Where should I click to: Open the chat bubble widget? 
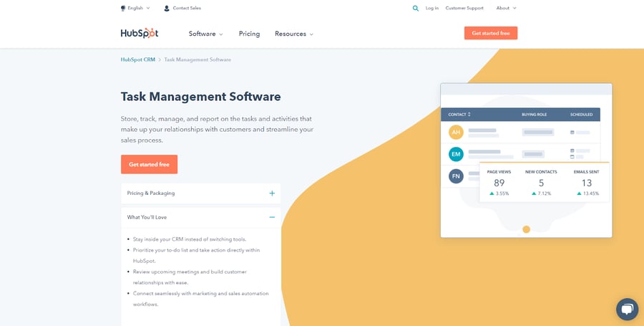(x=627, y=309)
